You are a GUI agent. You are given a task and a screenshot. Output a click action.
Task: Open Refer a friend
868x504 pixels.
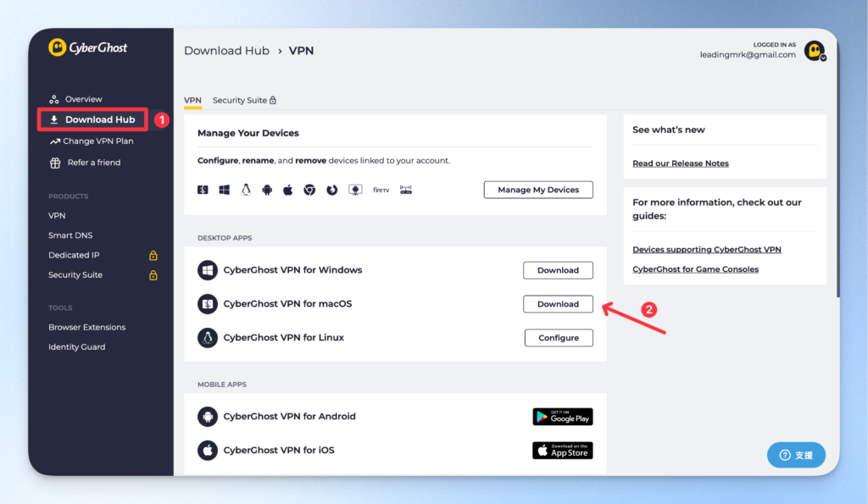click(x=93, y=163)
